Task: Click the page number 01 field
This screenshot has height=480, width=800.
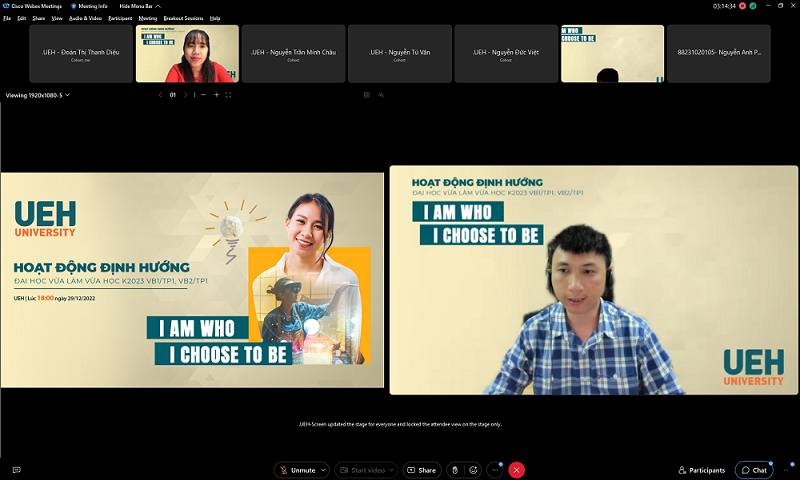Action: pyautogui.click(x=173, y=95)
